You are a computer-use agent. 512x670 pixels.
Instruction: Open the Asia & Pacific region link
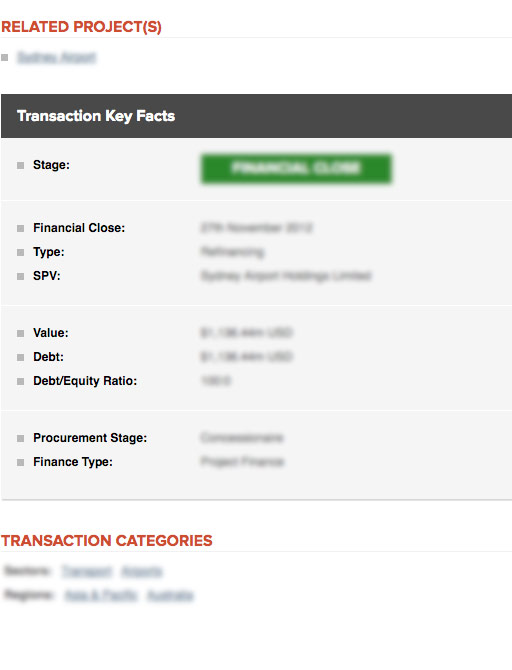101,595
